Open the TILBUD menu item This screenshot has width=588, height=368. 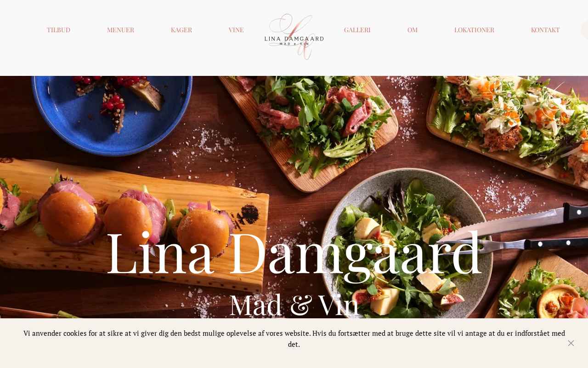58,30
